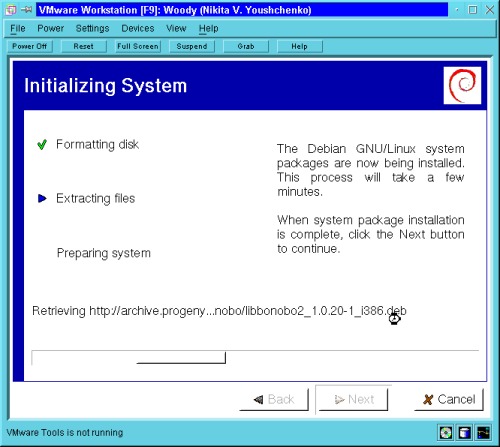Maximize the VMware Workstation window
The image size is (500, 447).
click(x=473, y=10)
